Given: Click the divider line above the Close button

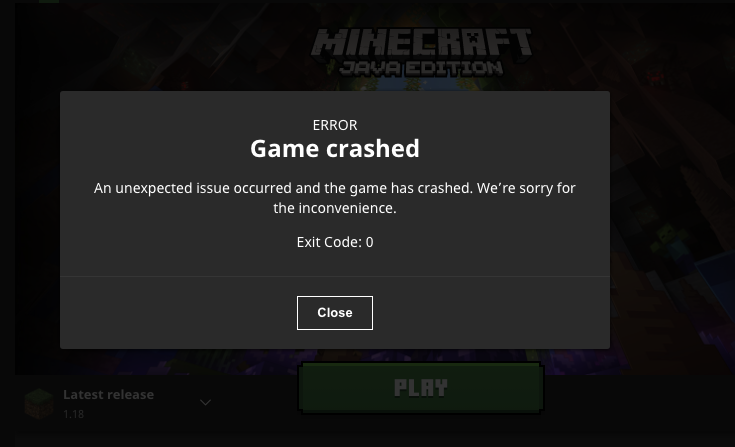Looking at the screenshot, I should click(x=335, y=276).
